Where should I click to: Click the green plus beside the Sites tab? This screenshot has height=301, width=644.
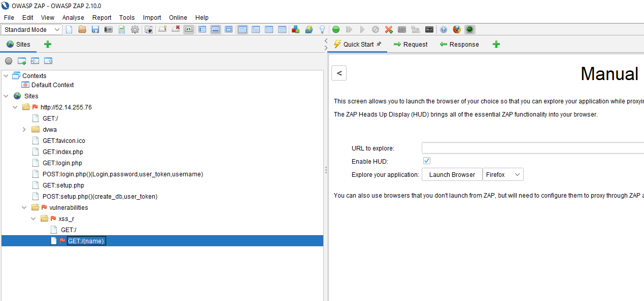point(48,44)
